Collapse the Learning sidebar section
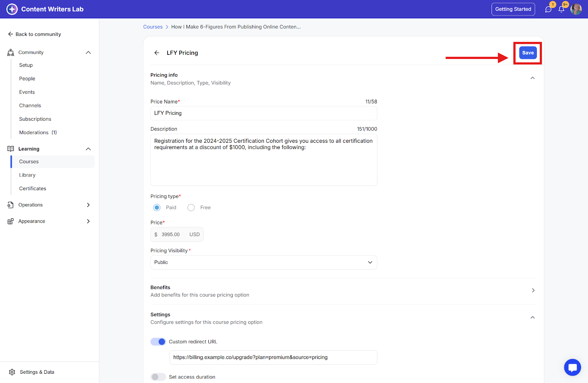This screenshot has height=383, width=588. click(88, 149)
